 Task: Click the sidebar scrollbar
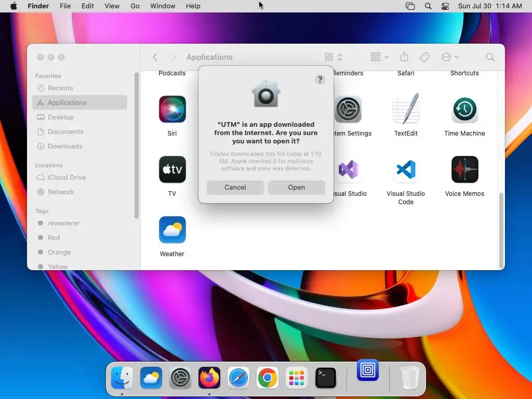click(x=137, y=145)
